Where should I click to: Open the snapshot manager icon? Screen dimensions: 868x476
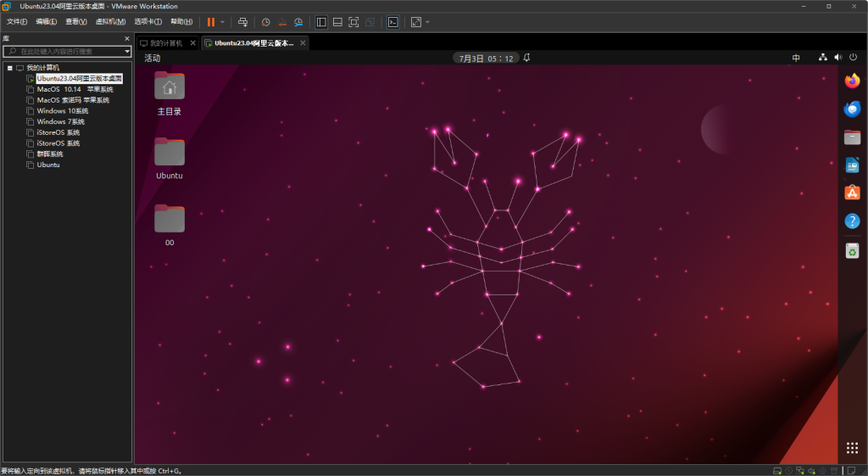[298, 22]
